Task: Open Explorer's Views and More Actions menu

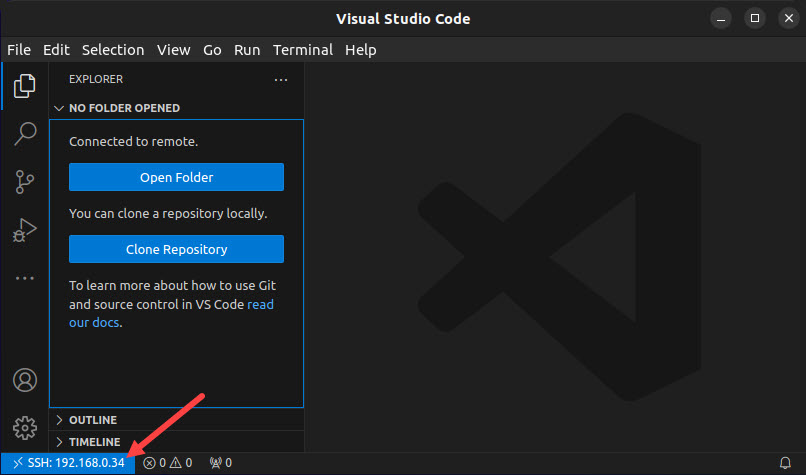Action: (281, 80)
